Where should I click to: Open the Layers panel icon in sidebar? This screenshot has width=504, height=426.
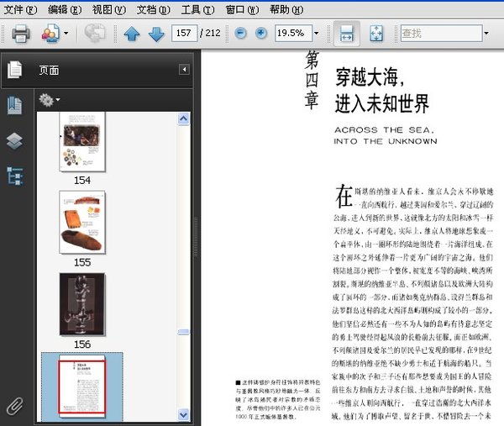point(14,140)
